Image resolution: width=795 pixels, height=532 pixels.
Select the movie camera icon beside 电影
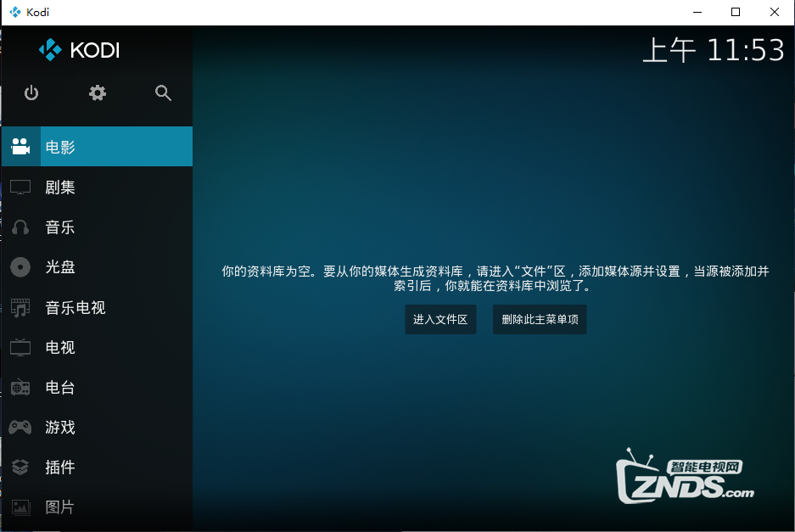pos(20,146)
